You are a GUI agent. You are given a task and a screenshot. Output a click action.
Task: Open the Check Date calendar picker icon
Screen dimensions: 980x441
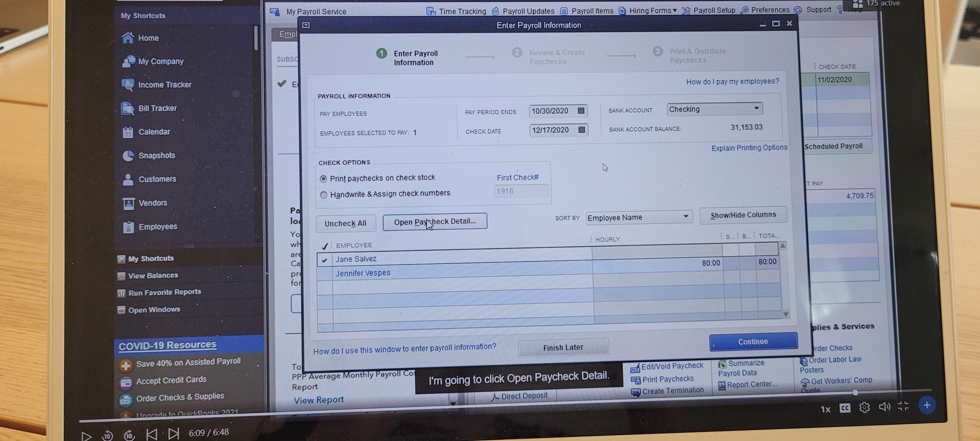(581, 130)
